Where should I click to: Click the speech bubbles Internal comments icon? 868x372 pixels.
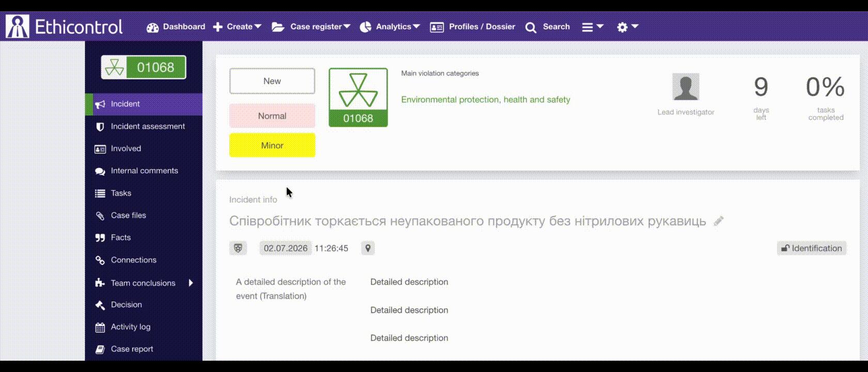(100, 171)
